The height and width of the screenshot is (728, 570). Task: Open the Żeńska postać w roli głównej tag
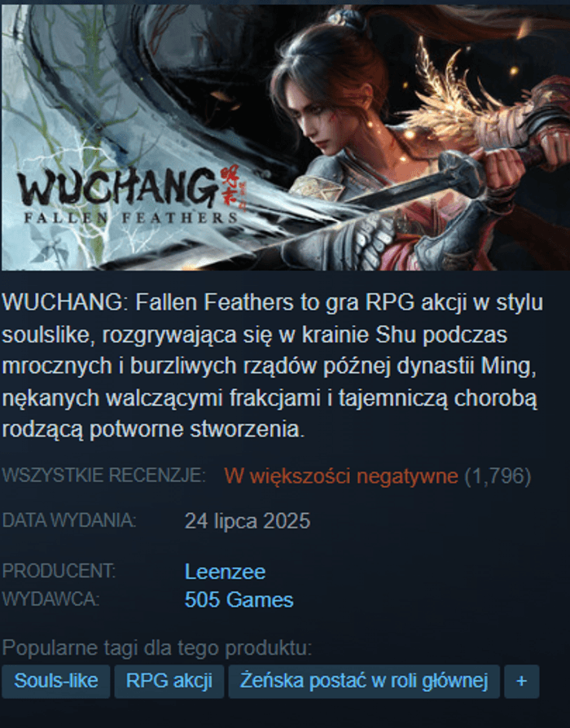(364, 681)
